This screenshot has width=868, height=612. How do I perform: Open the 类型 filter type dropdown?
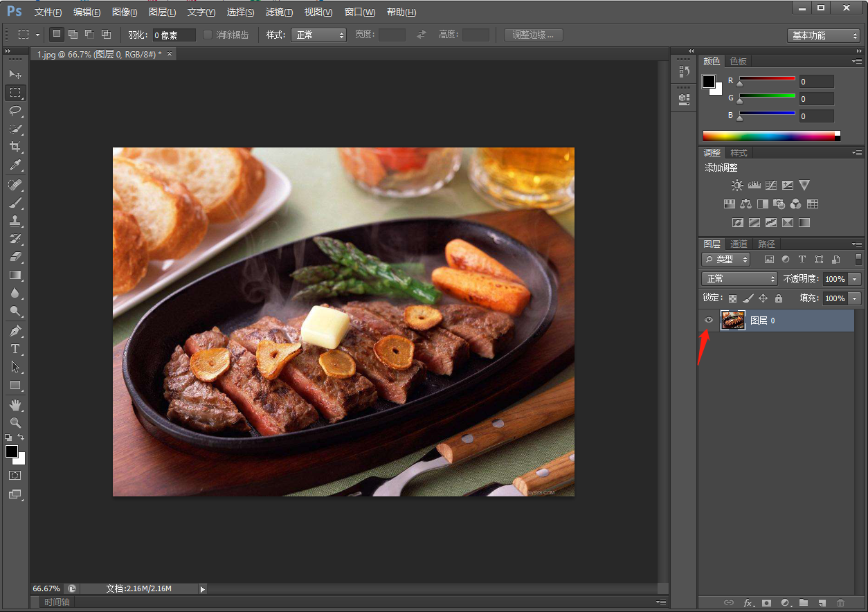click(726, 260)
